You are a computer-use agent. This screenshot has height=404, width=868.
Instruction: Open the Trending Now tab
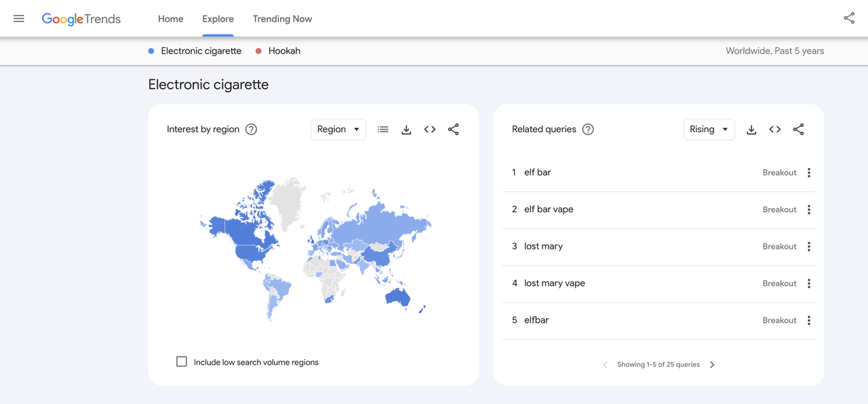[282, 19]
